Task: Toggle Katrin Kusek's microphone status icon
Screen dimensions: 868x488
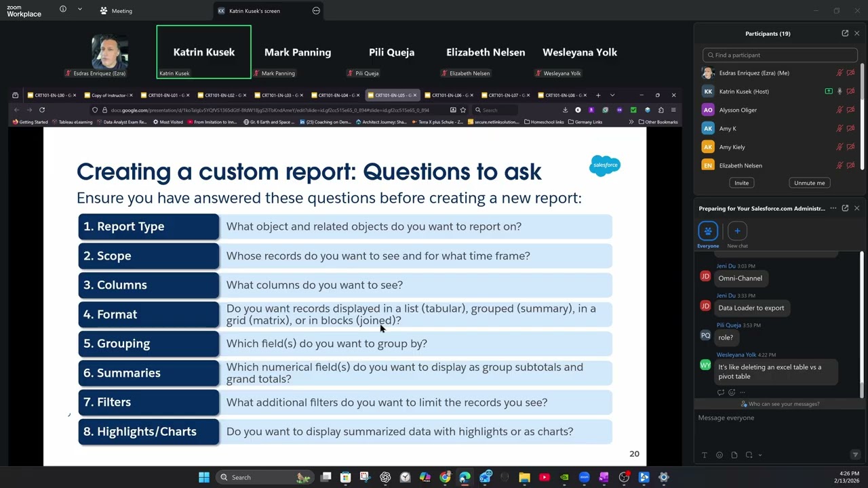Action: point(840,91)
